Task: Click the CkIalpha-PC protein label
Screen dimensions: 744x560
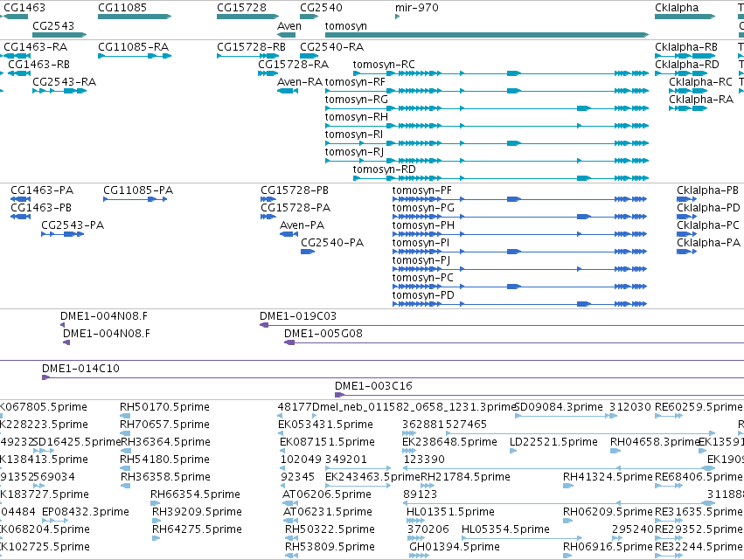Action: tap(708, 225)
